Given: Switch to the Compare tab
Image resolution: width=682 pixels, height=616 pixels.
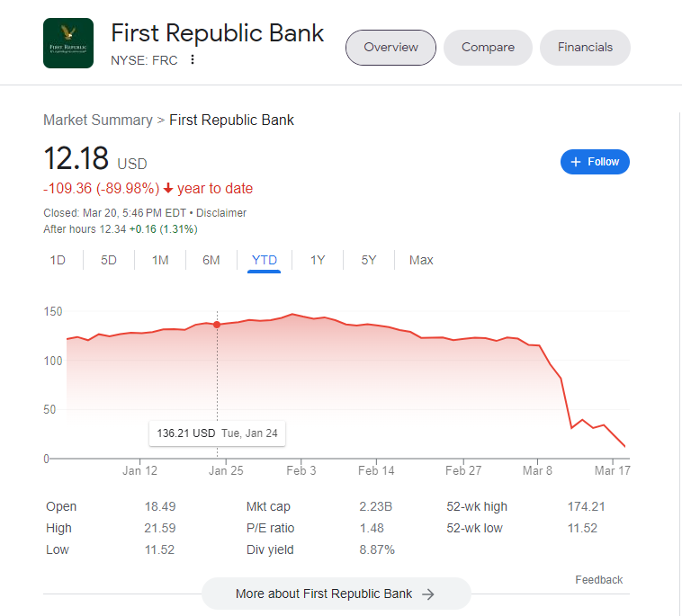Looking at the screenshot, I should coord(488,48).
